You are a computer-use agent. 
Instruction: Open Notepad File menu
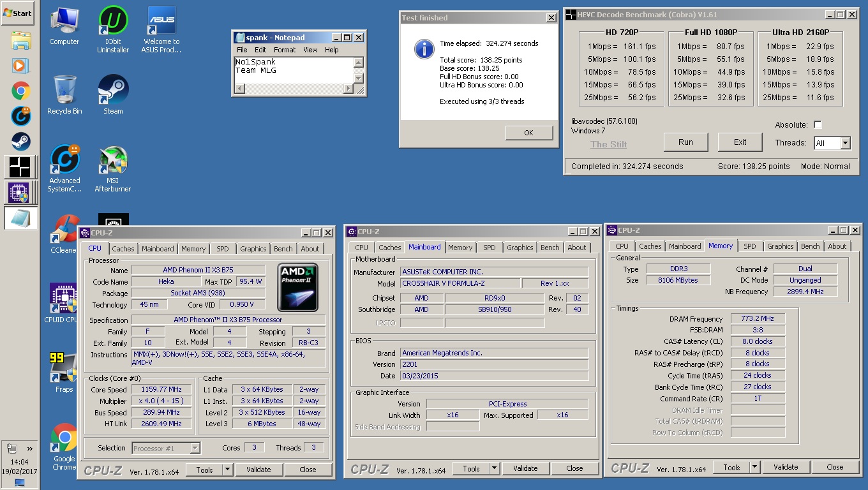pyautogui.click(x=242, y=50)
